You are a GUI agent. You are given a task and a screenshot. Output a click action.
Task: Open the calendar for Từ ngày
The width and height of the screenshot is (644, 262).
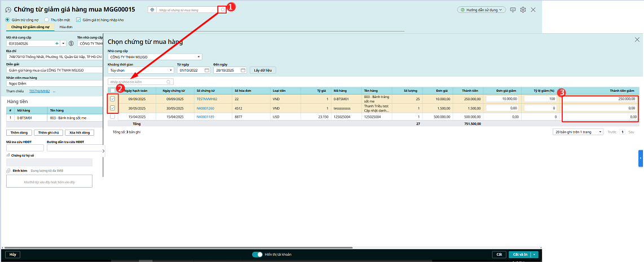tap(208, 70)
